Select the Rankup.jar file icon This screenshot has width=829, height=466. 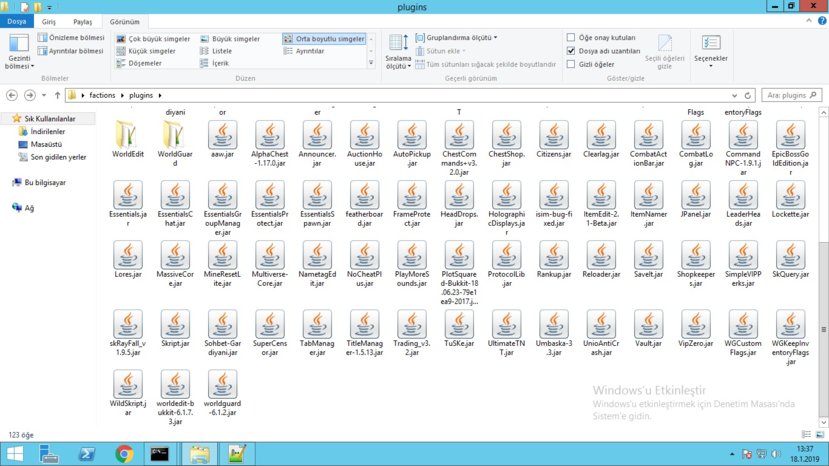554,255
